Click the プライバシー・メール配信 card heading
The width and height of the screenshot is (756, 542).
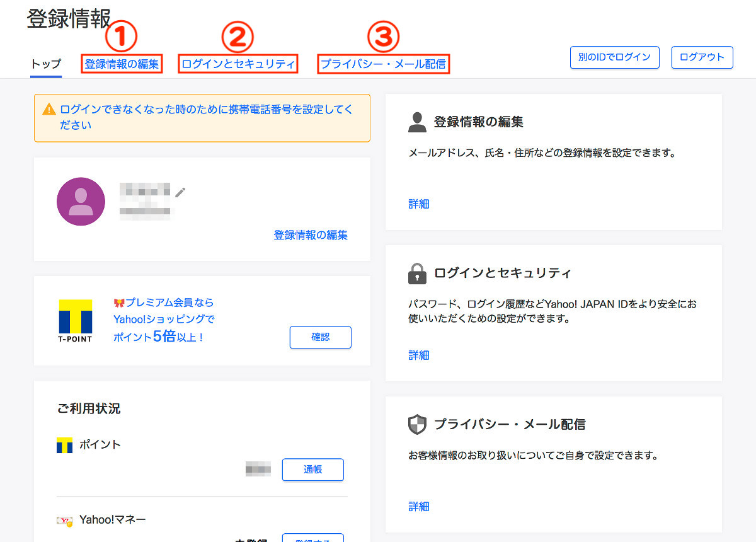[x=510, y=425]
